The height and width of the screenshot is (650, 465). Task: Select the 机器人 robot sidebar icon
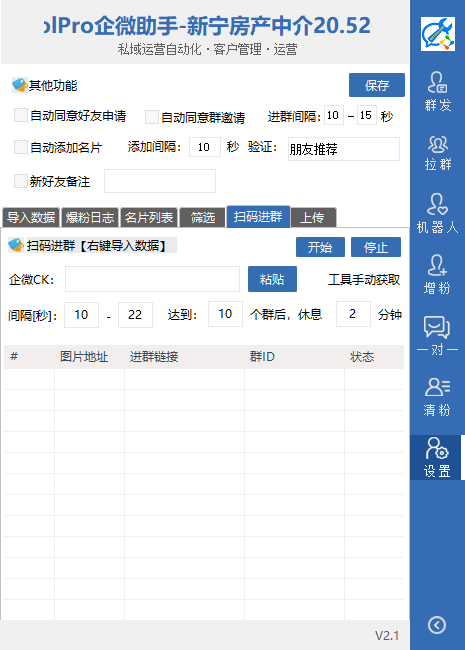tap(438, 213)
